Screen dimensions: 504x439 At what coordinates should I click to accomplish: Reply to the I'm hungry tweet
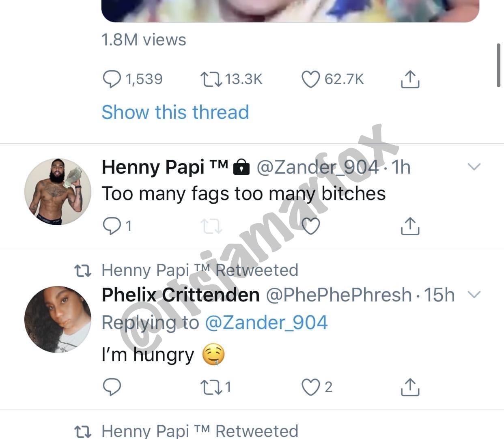(112, 387)
